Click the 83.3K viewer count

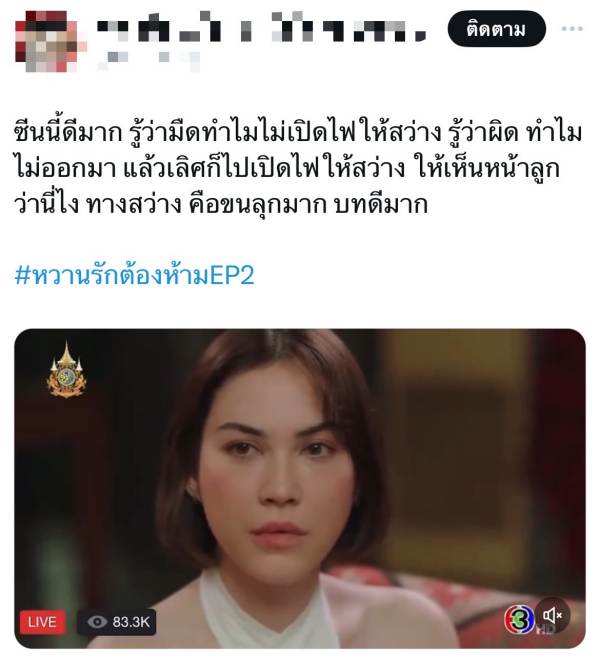coord(131,622)
